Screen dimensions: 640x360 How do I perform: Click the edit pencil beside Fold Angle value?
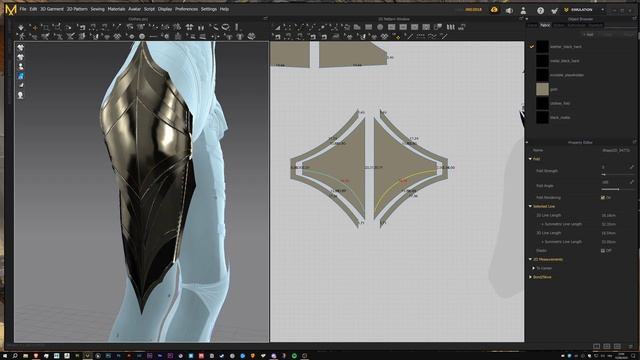[632, 182]
